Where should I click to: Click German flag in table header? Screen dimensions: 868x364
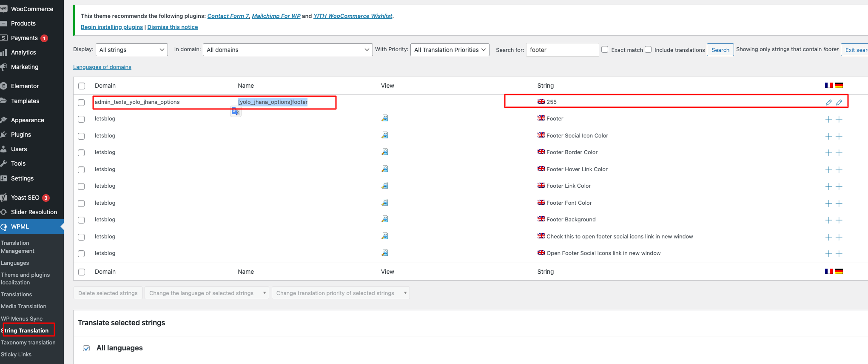(x=839, y=85)
